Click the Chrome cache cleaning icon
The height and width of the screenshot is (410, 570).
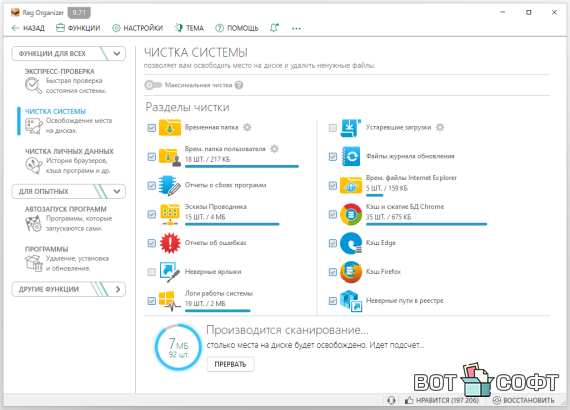click(351, 214)
